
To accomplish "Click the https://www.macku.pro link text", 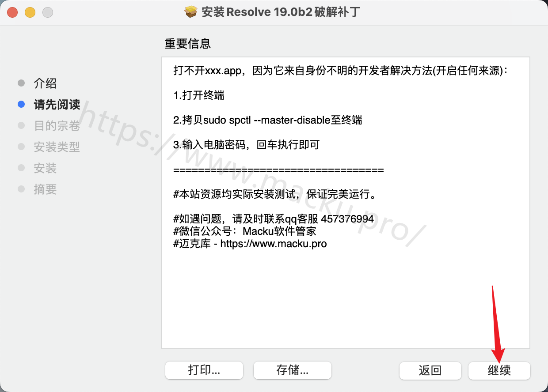I will click(274, 243).
